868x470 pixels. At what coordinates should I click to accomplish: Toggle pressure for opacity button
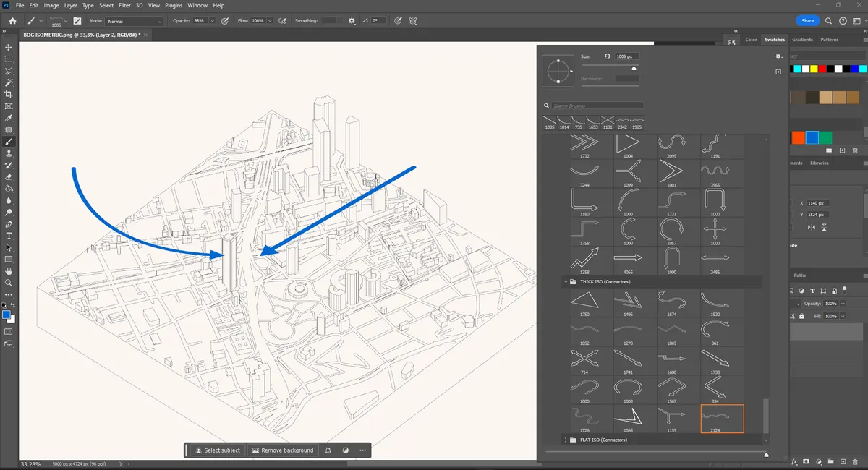[x=226, y=21]
